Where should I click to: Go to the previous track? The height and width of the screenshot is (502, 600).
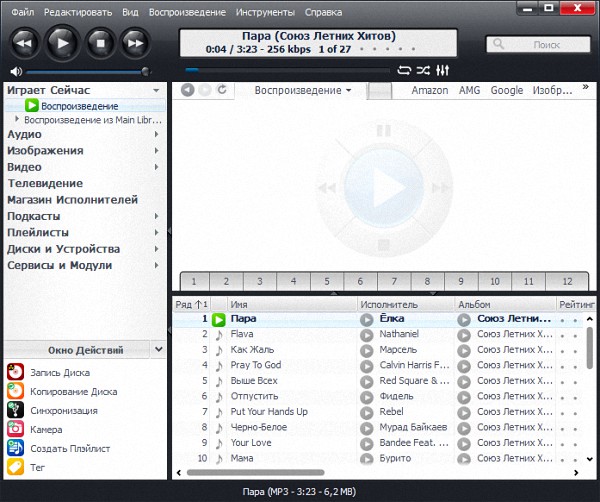pos(25,42)
